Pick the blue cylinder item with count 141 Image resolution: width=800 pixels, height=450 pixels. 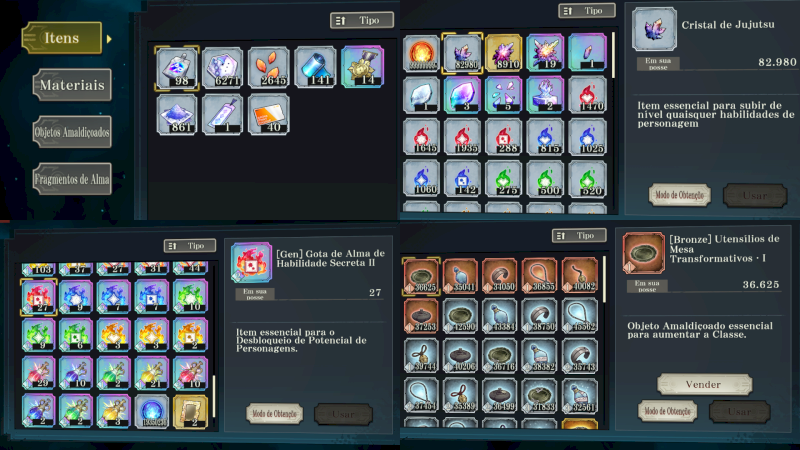pyautogui.click(x=315, y=68)
